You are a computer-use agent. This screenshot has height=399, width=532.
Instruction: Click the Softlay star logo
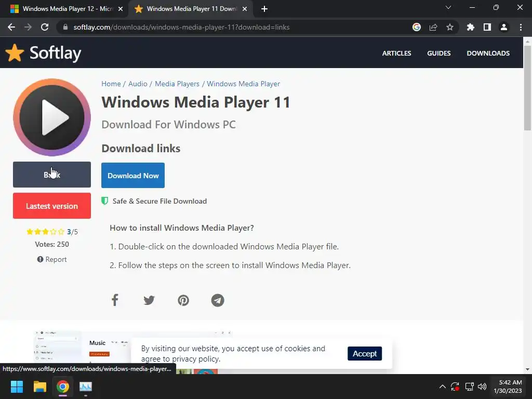click(x=15, y=53)
